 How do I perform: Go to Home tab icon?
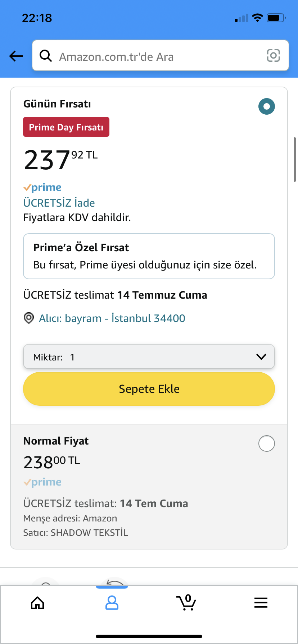(37, 603)
